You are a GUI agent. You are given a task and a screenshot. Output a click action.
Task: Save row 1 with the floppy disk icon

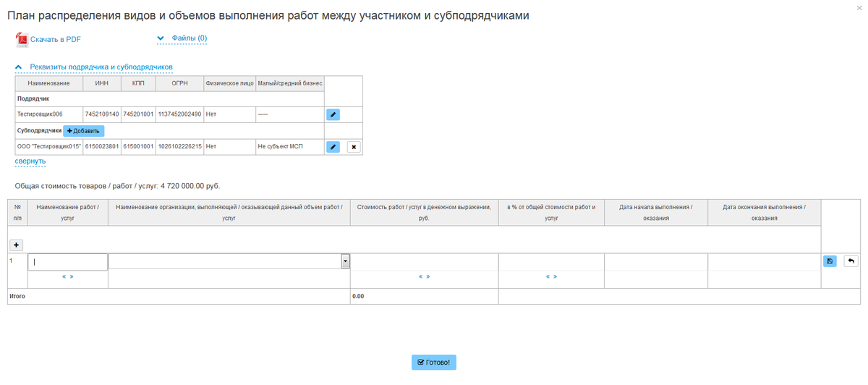tap(830, 261)
